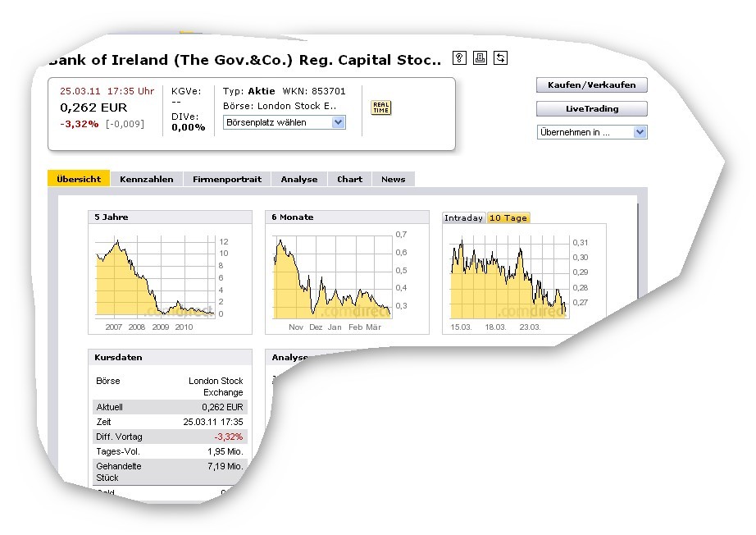Click the LiveTrading button
The width and height of the screenshot is (756, 535).
tap(592, 108)
